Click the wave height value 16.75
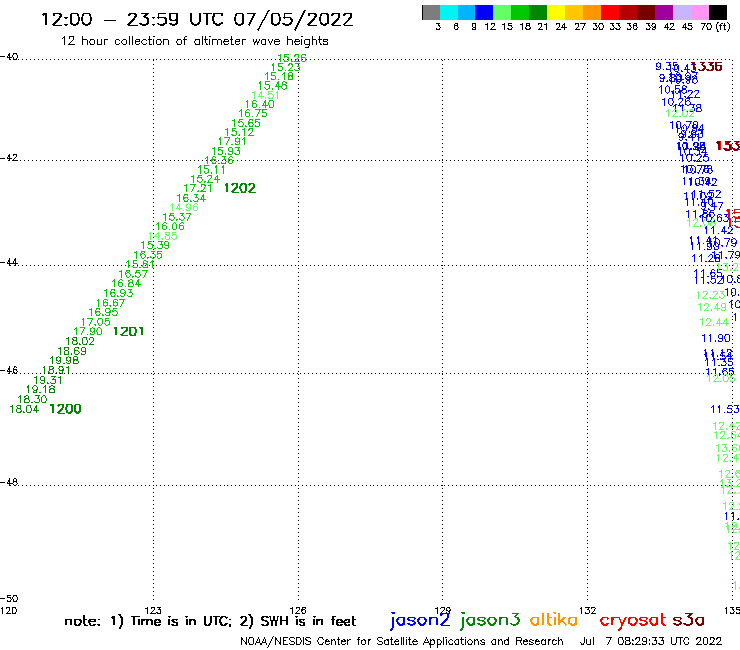The width and height of the screenshot is (740, 650). [x=253, y=113]
